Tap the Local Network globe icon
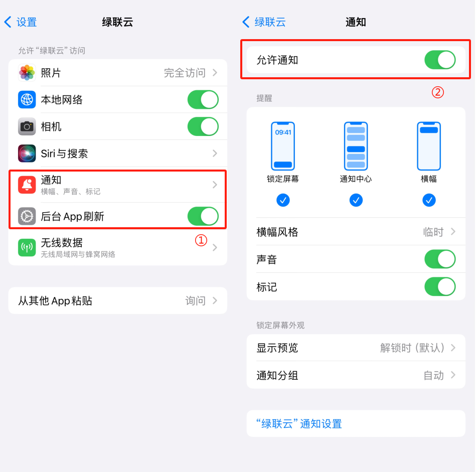Screen dimensions: 476x472 point(27,99)
